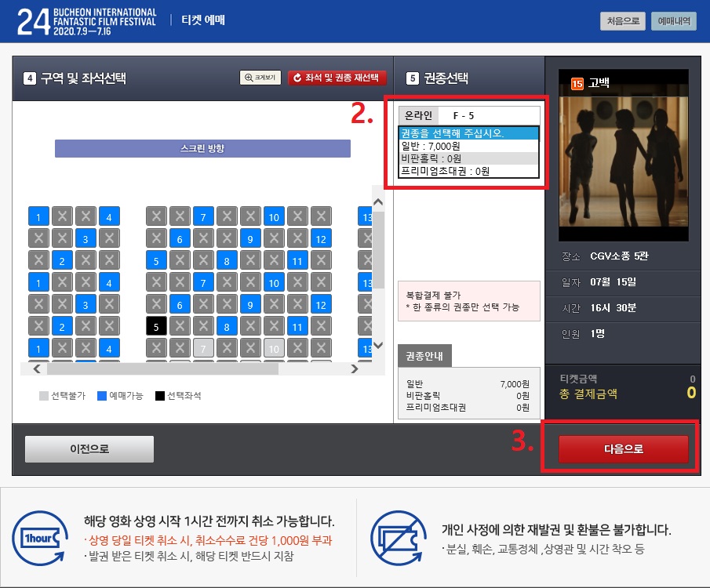The height and width of the screenshot is (588, 710).
Task: Open the 예매내역 booking history tab
Action: [674, 21]
